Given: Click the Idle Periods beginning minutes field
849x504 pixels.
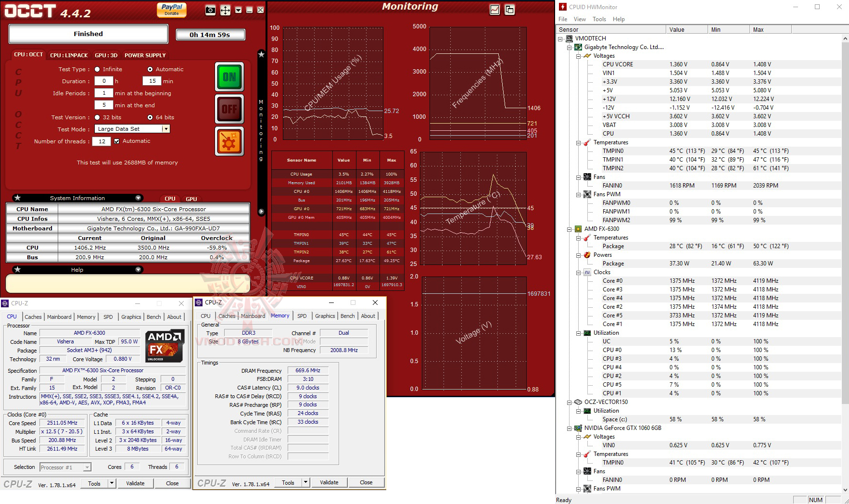Looking at the screenshot, I should pos(104,93).
